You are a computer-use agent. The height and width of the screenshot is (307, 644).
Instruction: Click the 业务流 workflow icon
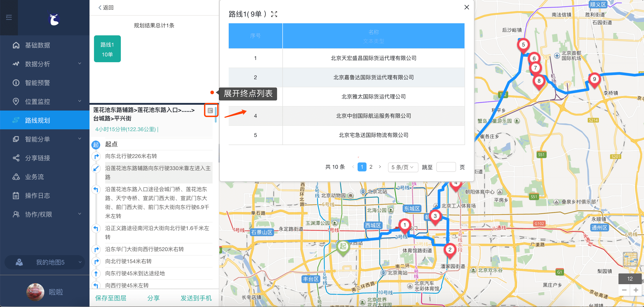point(16,177)
